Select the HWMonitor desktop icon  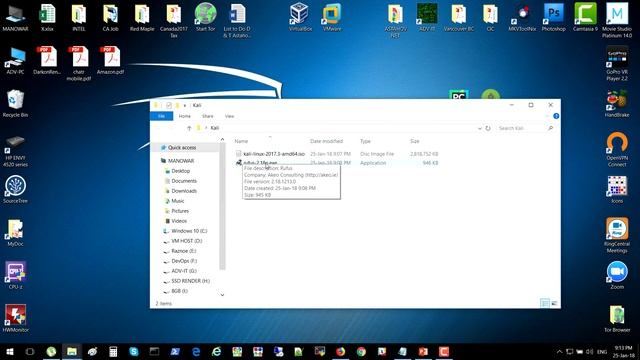pyautogui.click(x=15, y=318)
